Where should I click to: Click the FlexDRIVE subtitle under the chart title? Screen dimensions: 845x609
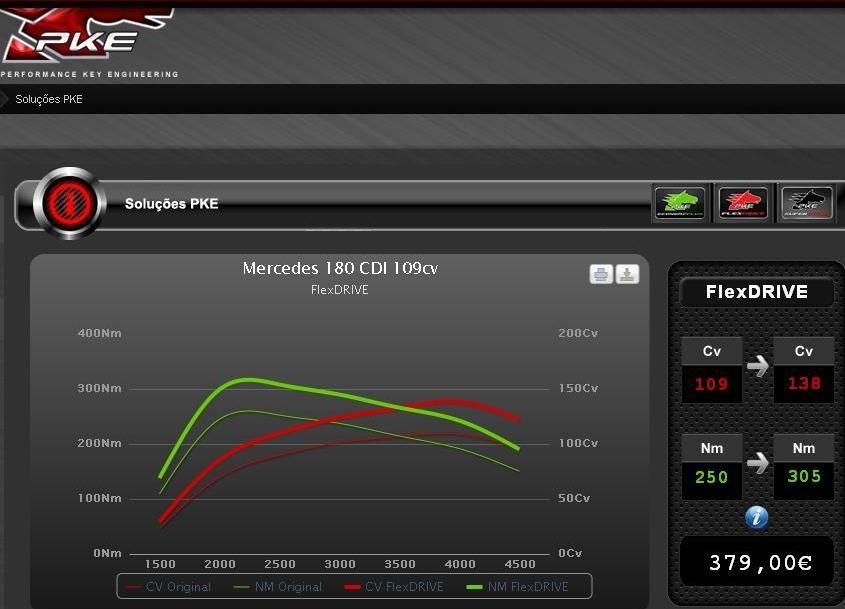[x=340, y=290]
